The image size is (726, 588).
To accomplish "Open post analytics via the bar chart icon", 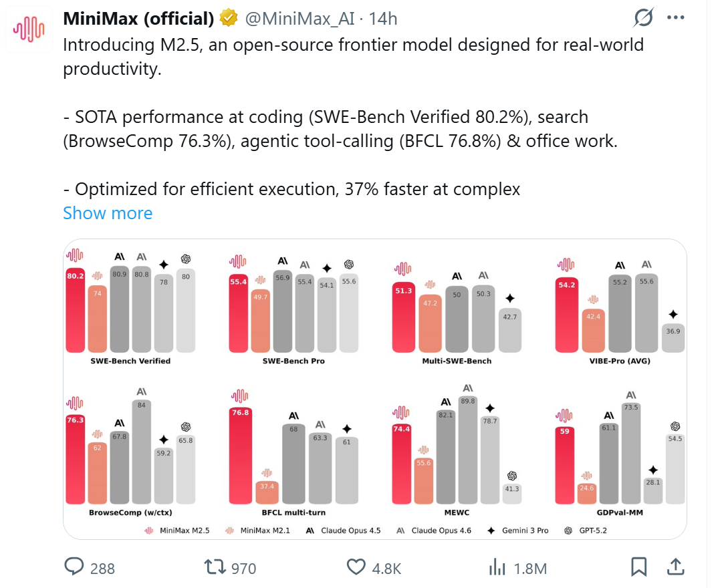I will [x=497, y=567].
